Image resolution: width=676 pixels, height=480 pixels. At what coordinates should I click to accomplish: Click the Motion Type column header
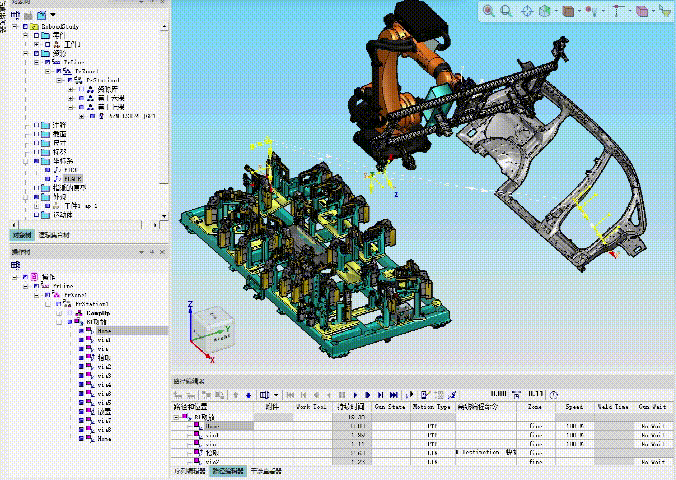click(431, 407)
